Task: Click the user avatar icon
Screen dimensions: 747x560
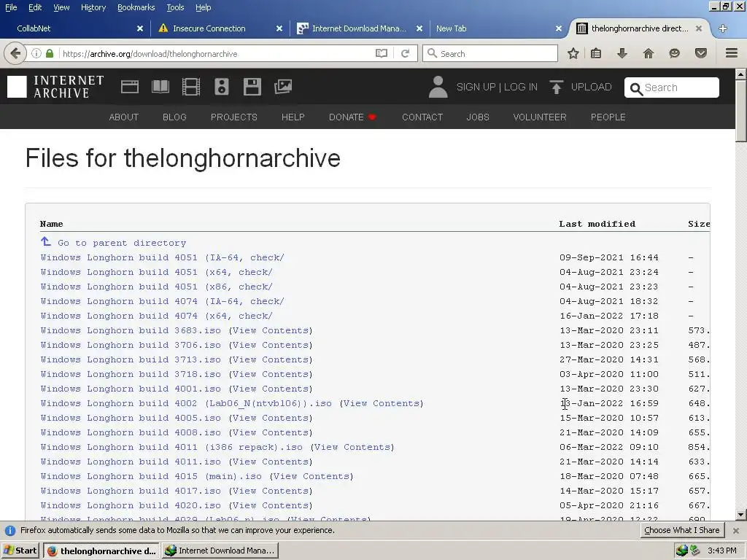Action: pyautogui.click(x=438, y=87)
